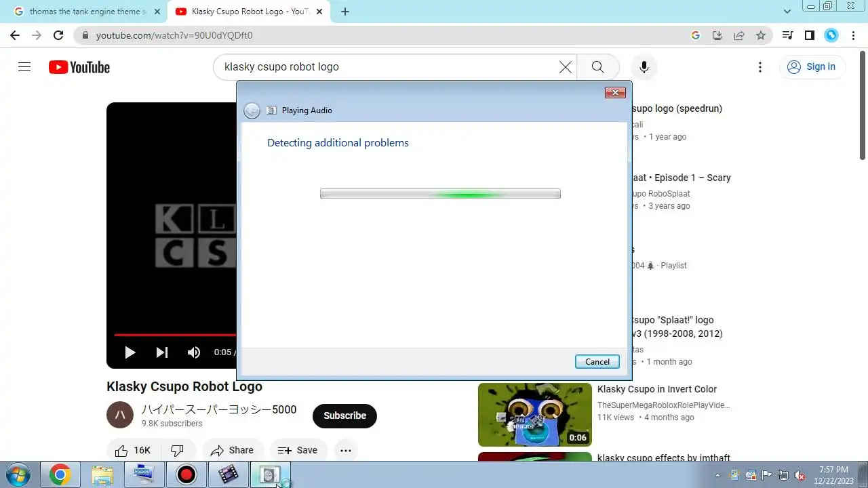Click the Sign in button

[x=812, y=66]
